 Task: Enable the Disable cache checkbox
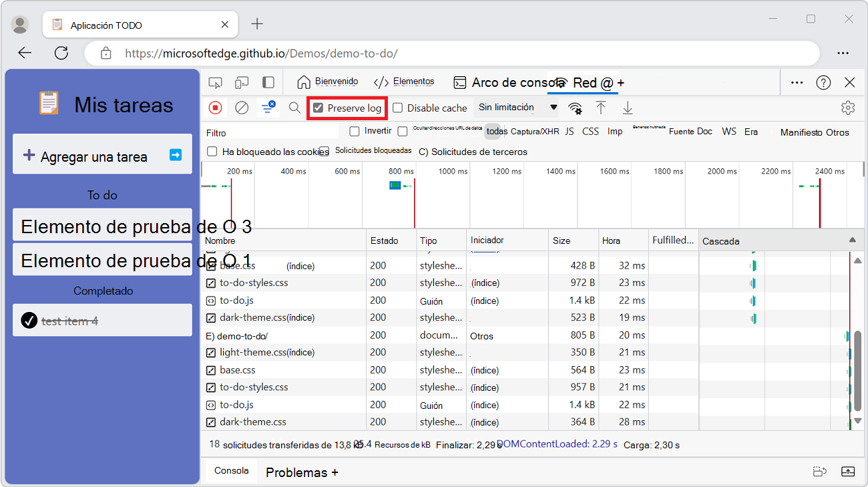[x=398, y=108]
